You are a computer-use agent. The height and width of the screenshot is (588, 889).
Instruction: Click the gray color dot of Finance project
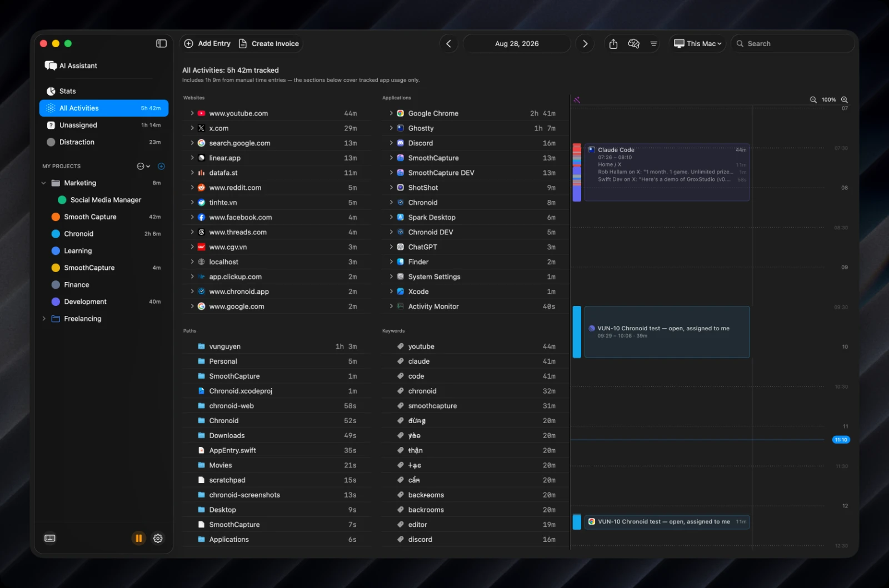(x=56, y=285)
